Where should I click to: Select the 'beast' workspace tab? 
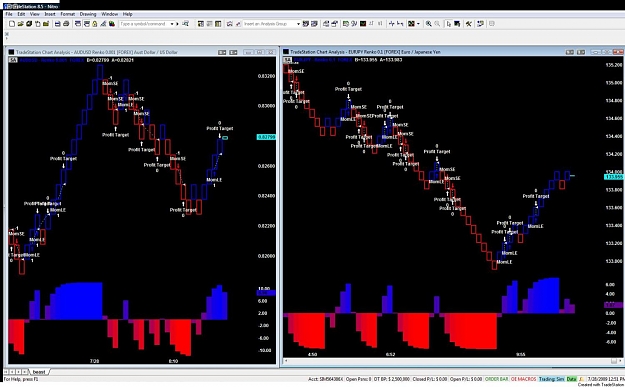click(x=39, y=372)
